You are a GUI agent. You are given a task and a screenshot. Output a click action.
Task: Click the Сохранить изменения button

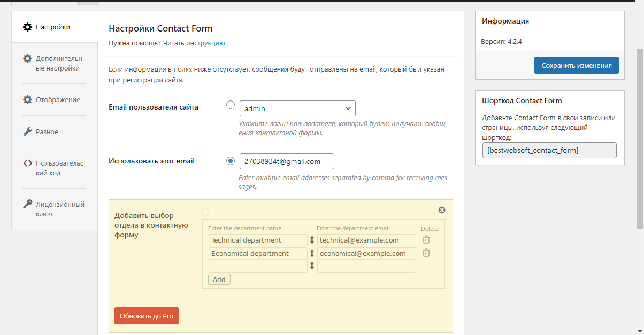click(x=576, y=65)
